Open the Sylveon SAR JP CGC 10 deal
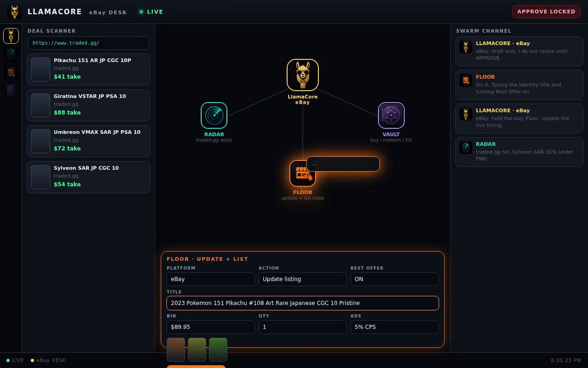Viewport: 588px width, 368px height. pos(88,177)
